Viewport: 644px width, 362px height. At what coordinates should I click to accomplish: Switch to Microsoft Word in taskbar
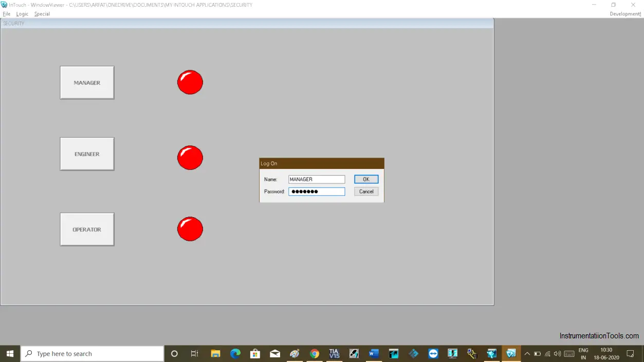374,354
